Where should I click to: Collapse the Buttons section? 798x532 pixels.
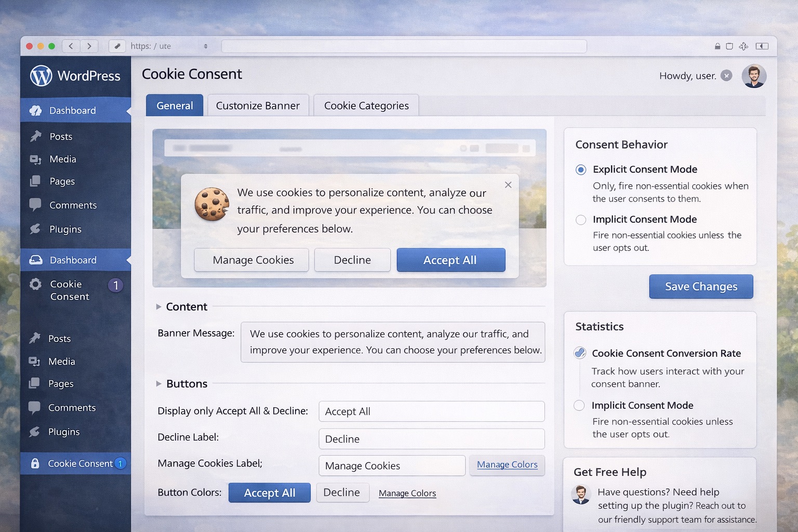coord(159,384)
